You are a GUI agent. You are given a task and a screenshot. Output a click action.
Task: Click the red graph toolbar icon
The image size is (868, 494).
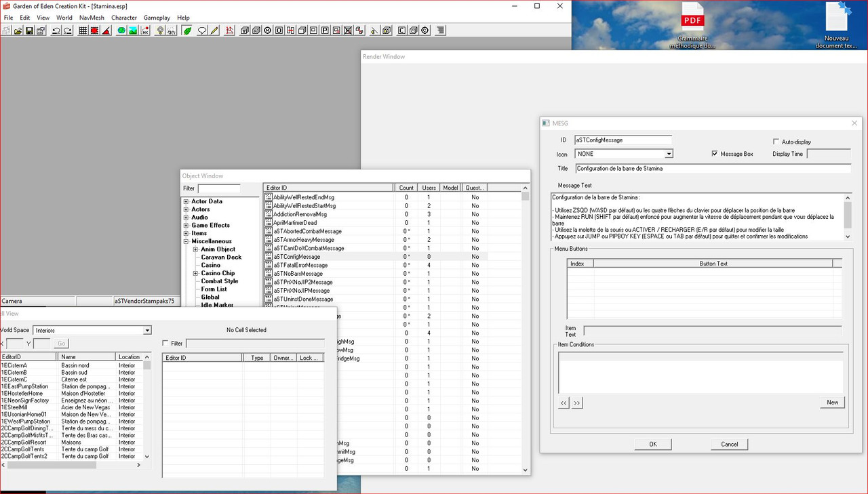[231, 30]
